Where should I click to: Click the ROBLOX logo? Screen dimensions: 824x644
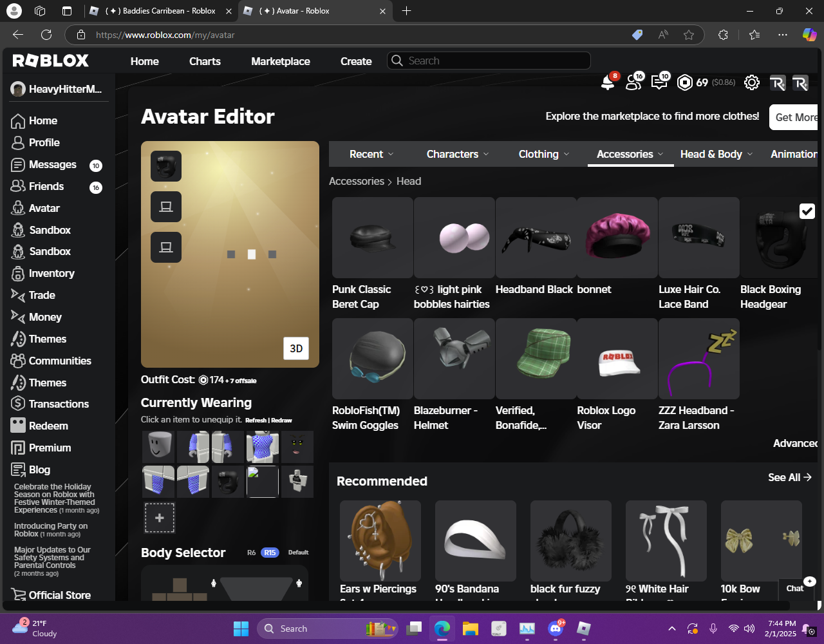point(51,61)
